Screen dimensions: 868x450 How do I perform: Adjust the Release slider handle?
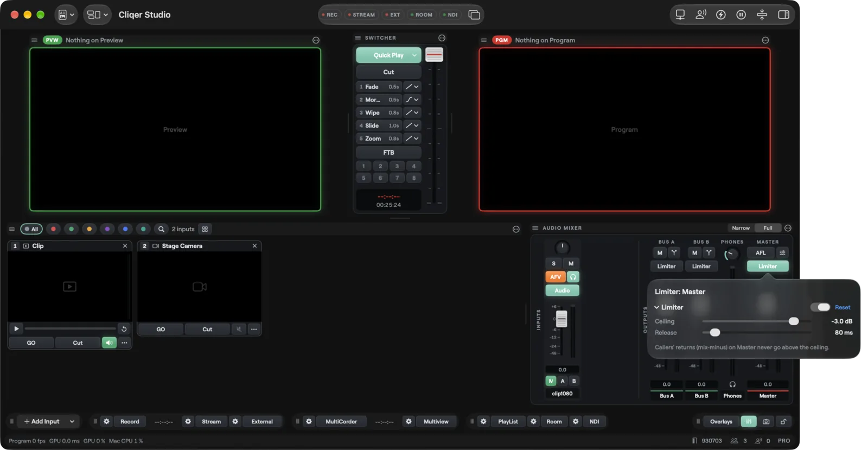click(715, 333)
